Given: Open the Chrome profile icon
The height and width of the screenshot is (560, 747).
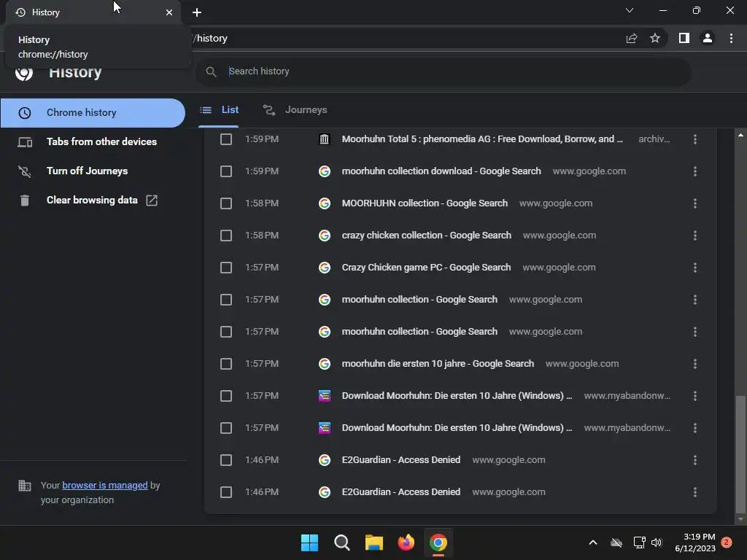Looking at the screenshot, I should click(708, 38).
